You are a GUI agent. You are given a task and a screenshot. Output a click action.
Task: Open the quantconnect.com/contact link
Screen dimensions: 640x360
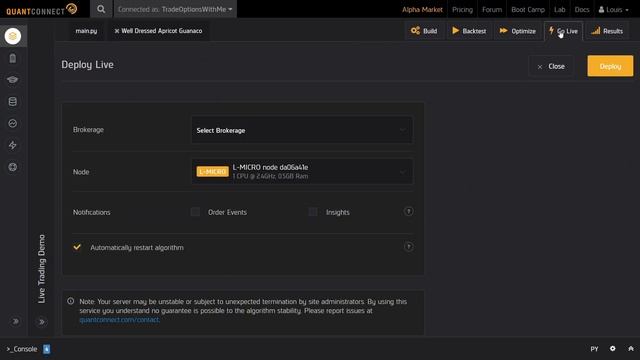119,320
